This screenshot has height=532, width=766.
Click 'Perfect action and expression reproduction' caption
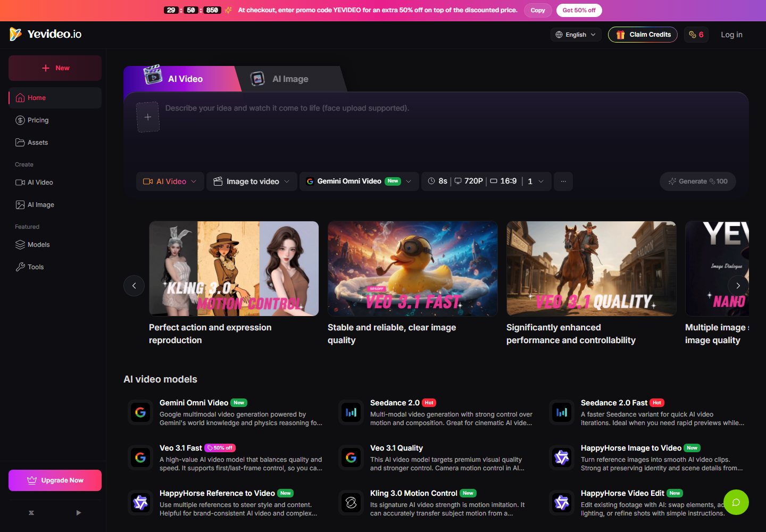pos(210,334)
